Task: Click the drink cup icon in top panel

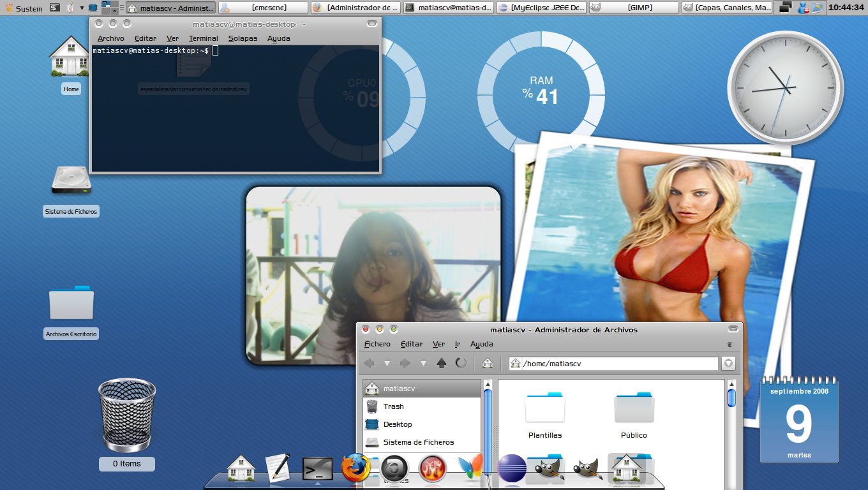Action: 70,8
